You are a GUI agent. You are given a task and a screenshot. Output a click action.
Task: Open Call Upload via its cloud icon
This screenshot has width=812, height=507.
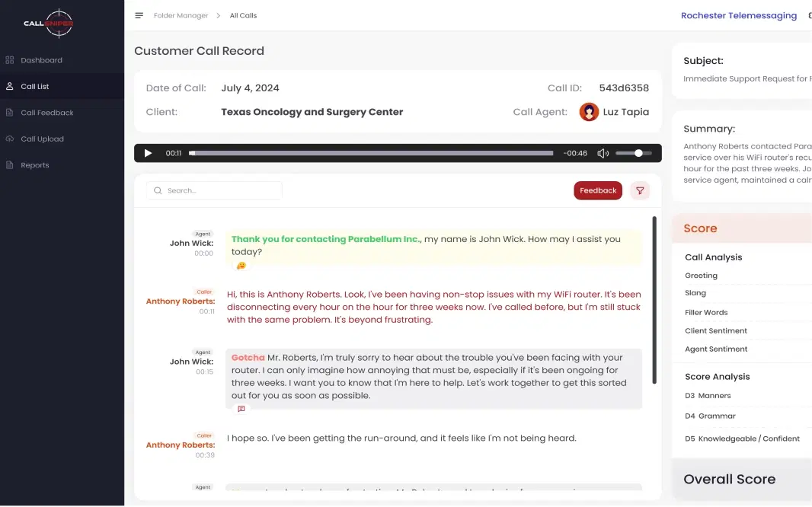coord(9,139)
